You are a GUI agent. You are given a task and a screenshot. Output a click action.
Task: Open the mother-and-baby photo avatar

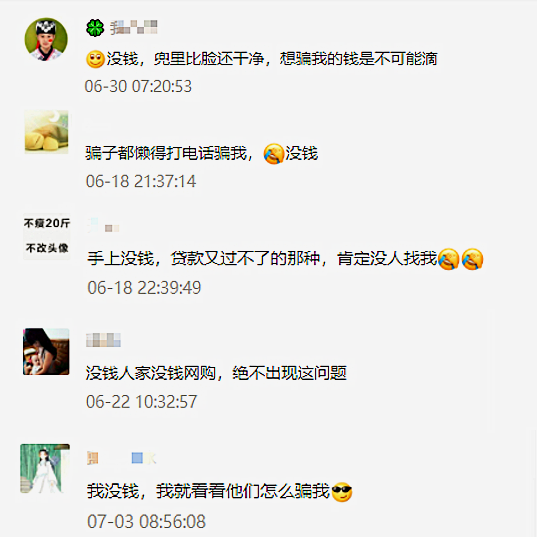coord(46,352)
